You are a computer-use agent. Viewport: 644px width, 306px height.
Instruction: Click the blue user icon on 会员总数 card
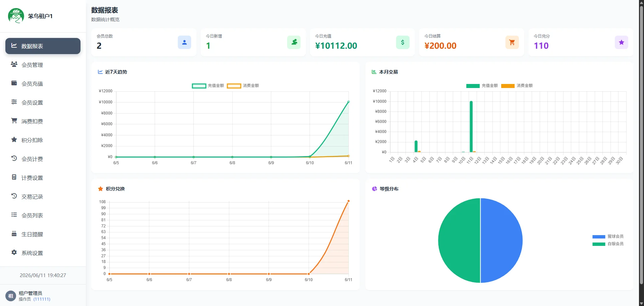click(184, 42)
